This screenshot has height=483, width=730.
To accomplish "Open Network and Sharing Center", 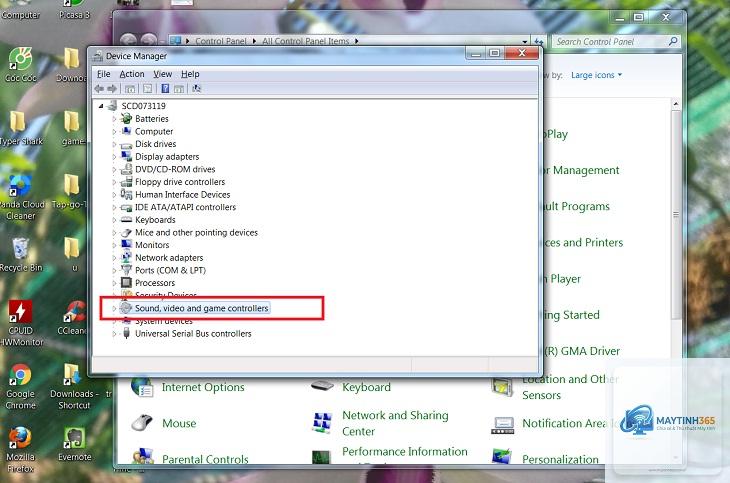I will 395,423.
